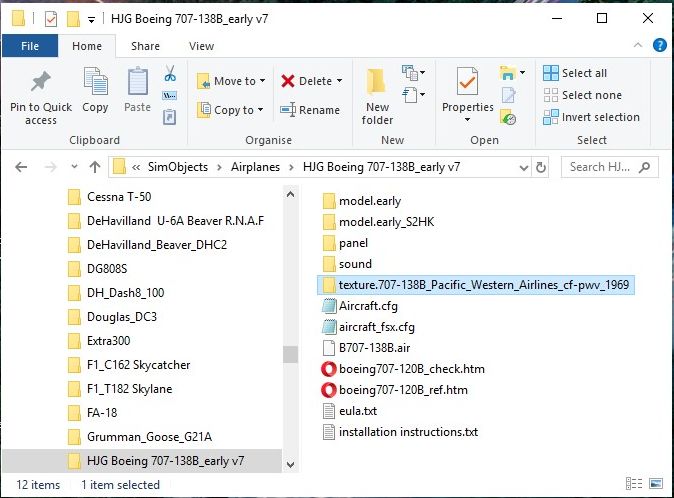Click quick access toolbar New folder icon

73,19
